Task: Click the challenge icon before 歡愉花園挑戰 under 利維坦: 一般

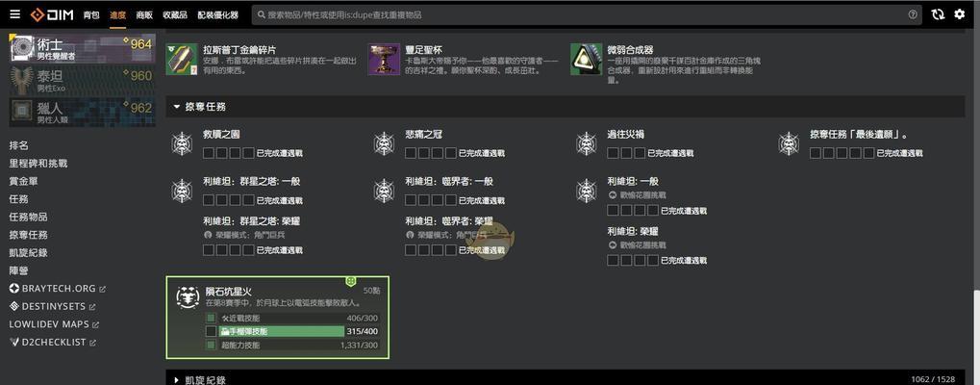Action: tap(613, 195)
